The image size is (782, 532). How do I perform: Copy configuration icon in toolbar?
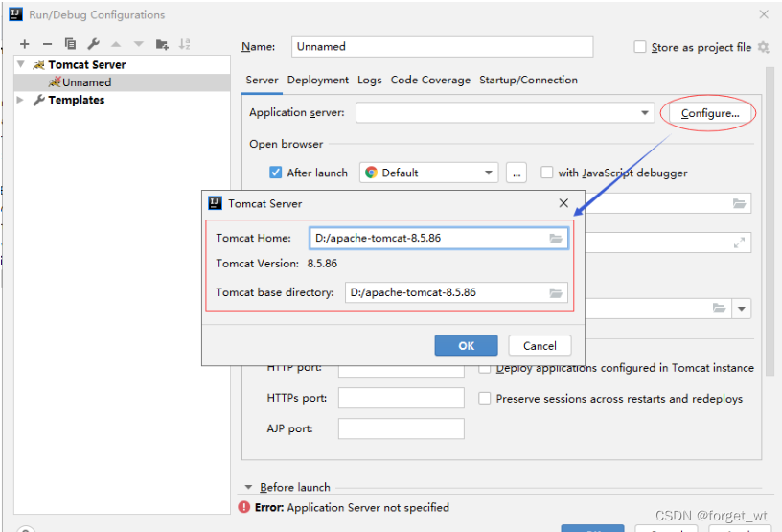point(70,44)
